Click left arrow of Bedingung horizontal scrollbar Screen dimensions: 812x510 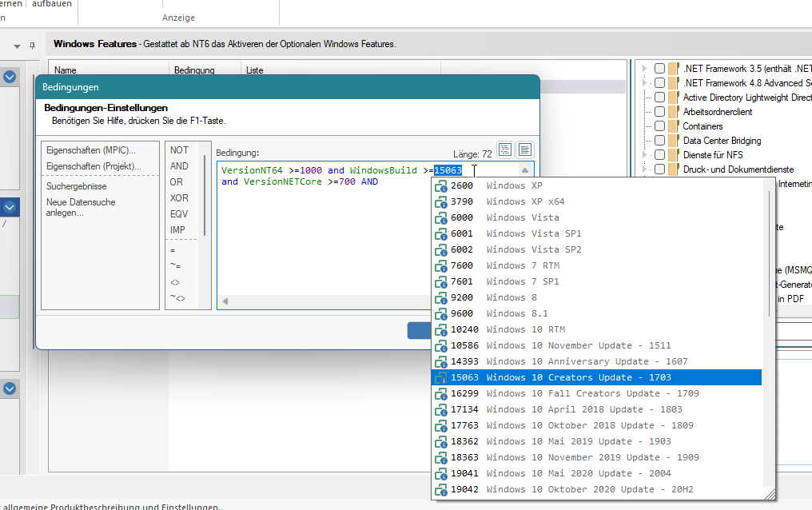(225, 301)
